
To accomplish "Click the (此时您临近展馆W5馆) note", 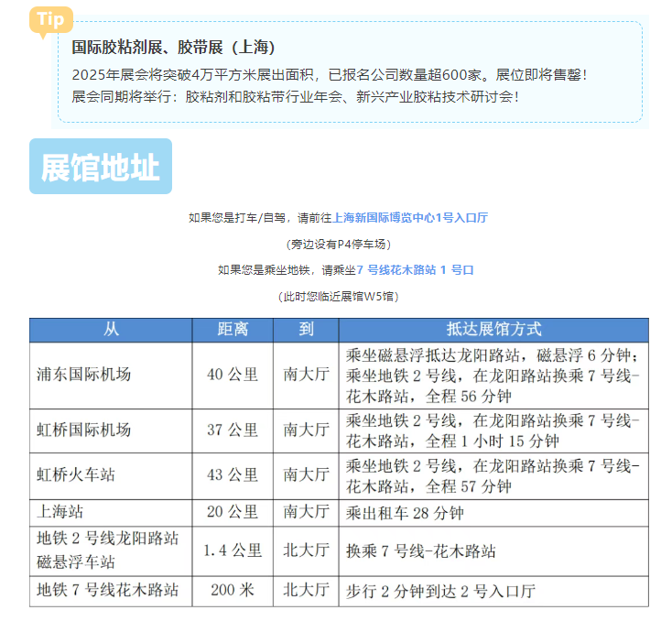I will point(339,297).
